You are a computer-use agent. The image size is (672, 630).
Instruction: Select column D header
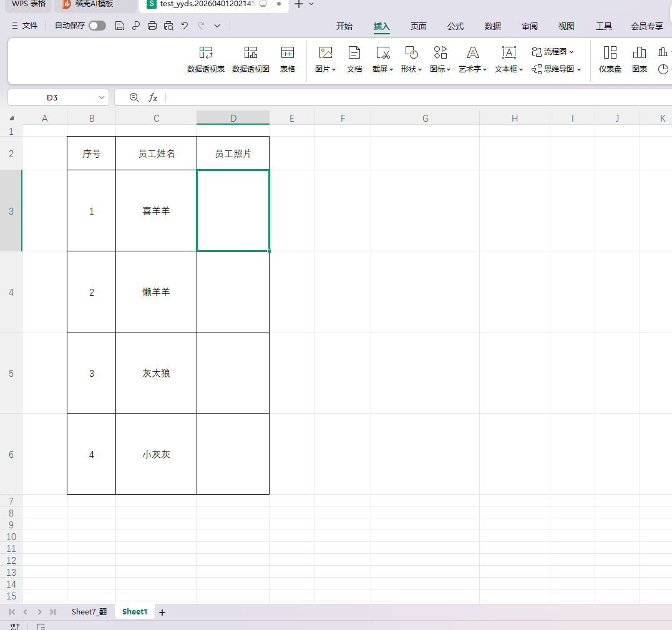(233, 118)
